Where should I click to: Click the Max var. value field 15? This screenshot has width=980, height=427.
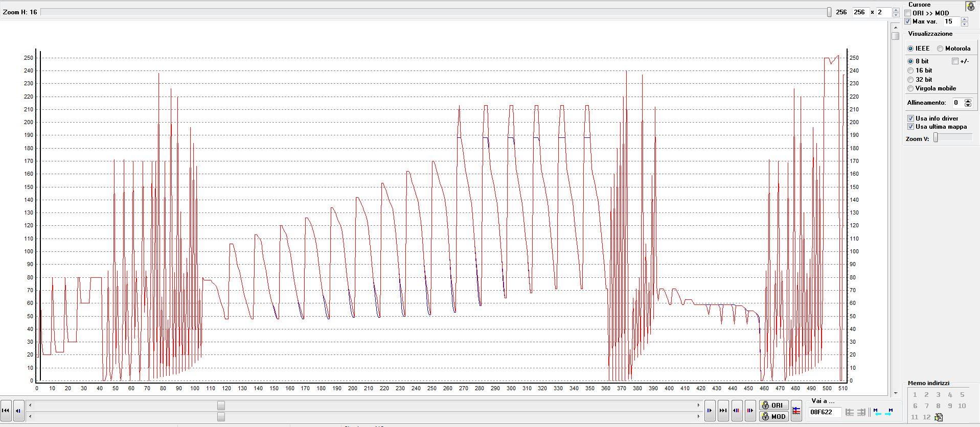click(x=951, y=21)
